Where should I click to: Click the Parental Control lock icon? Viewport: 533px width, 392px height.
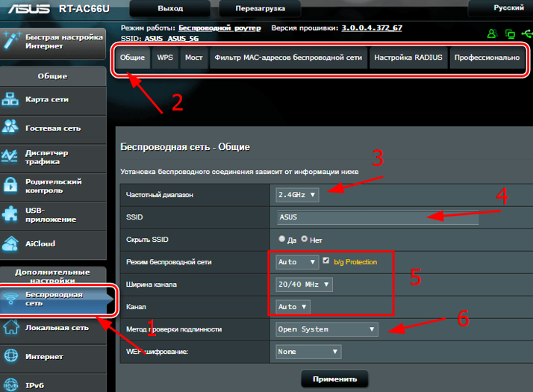pos(10,185)
